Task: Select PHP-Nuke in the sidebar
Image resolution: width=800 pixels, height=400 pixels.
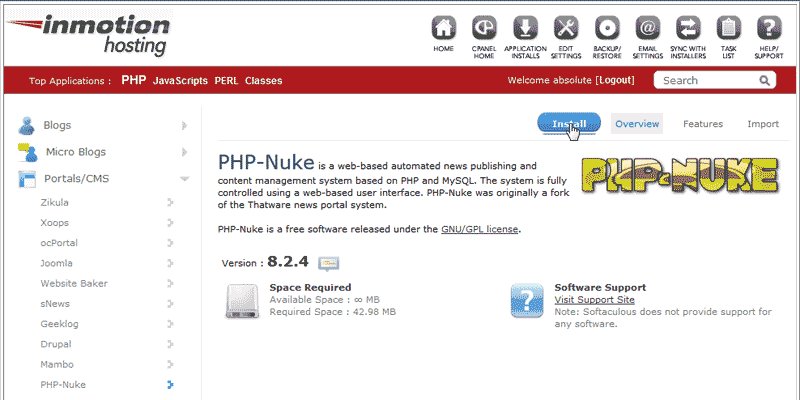Action: [x=63, y=385]
